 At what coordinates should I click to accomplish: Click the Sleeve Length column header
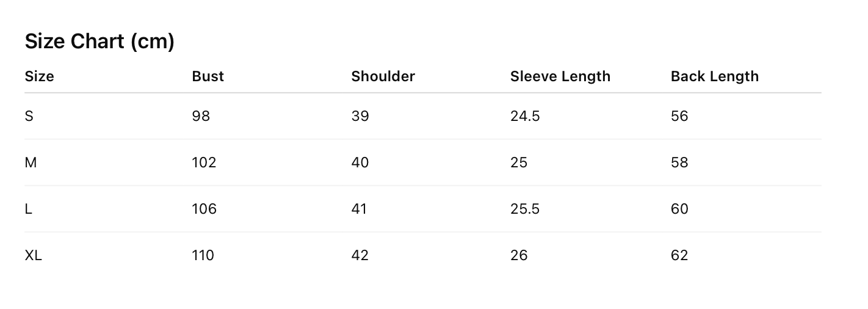point(560,76)
